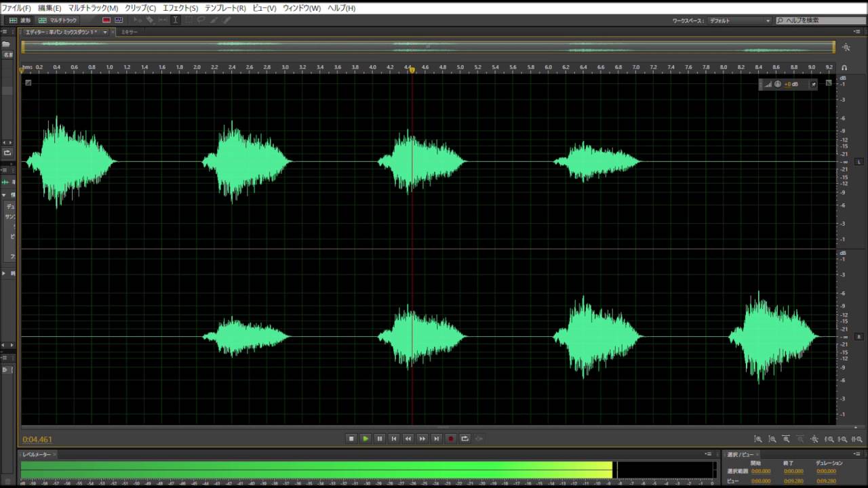Click Zoom to Selection icon

pyautogui.click(x=858, y=439)
